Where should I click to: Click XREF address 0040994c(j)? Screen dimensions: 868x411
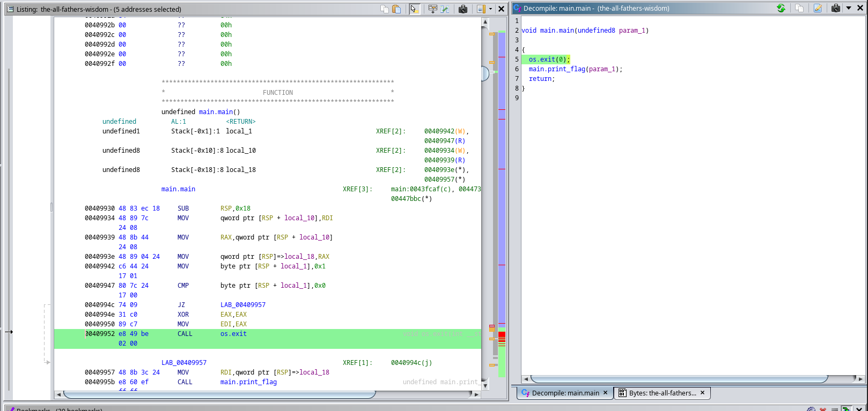pos(411,363)
